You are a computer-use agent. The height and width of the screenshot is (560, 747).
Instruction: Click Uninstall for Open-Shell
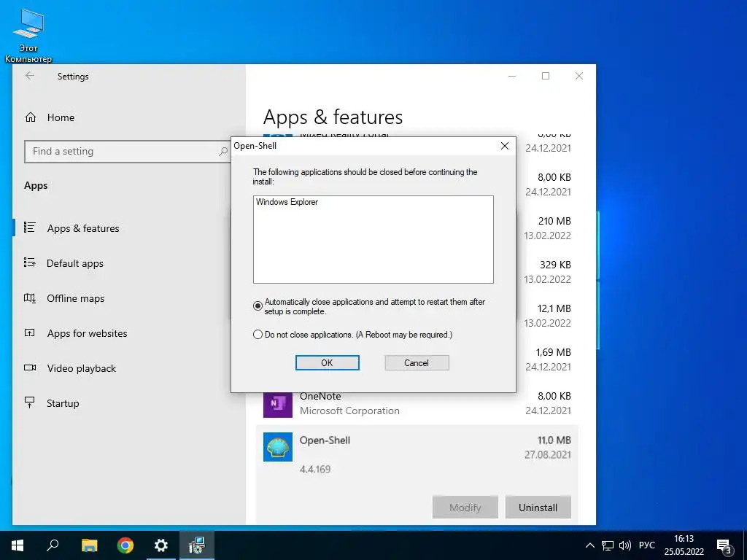[x=538, y=507]
